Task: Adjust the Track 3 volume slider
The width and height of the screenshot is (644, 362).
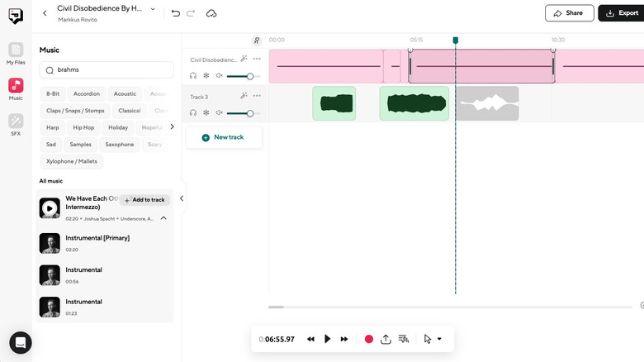Action: tap(250, 113)
